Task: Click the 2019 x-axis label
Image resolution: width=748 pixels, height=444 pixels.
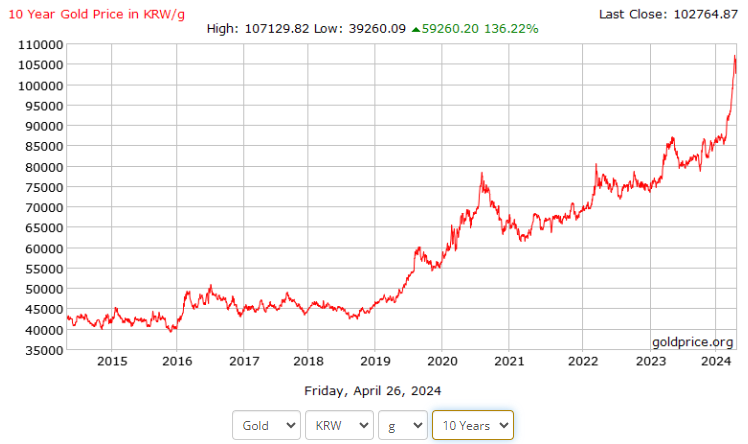Action: (x=375, y=361)
